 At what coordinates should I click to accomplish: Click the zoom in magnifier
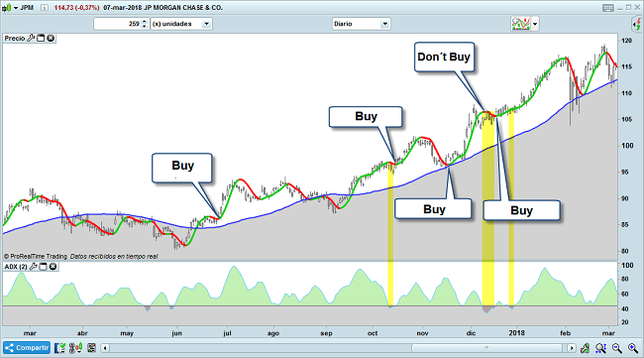point(633,348)
